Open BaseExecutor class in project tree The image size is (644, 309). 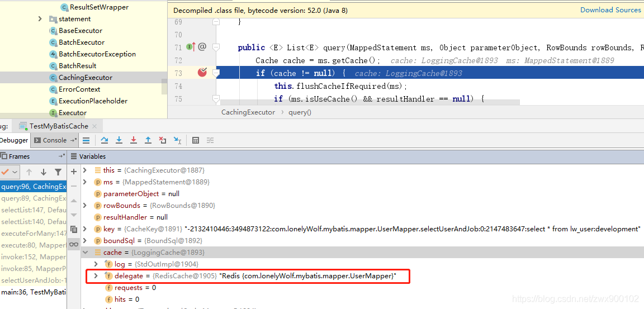point(80,30)
